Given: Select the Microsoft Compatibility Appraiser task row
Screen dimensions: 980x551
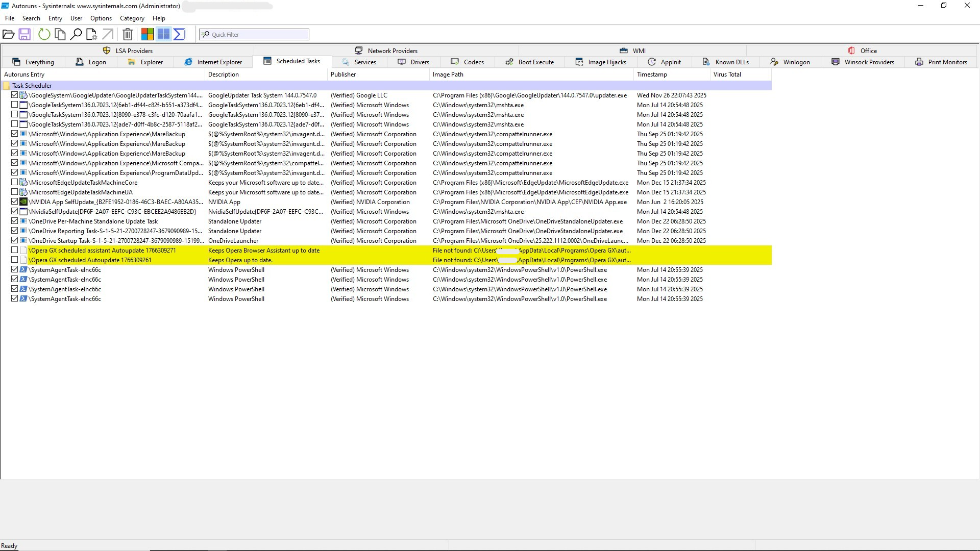Looking at the screenshot, I should tap(386, 163).
